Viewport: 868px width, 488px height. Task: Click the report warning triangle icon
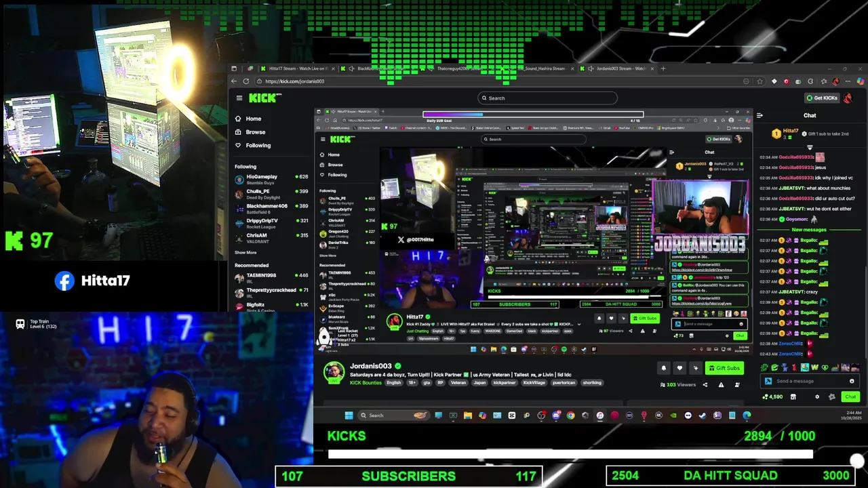pos(721,385)
